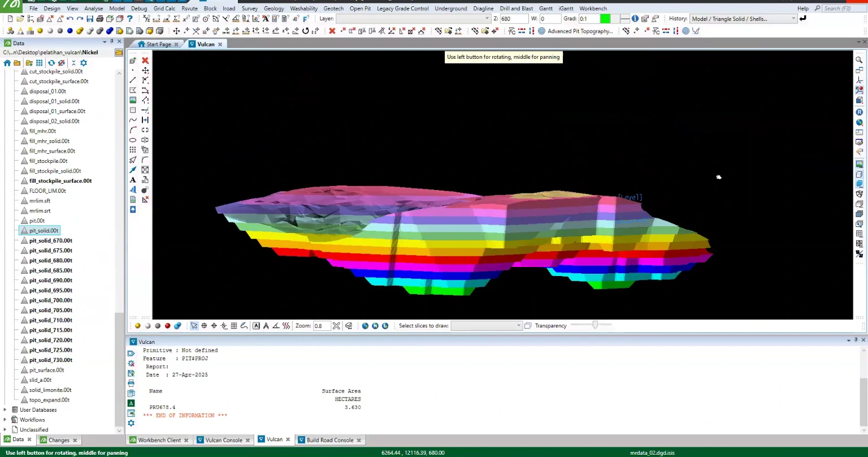868x457 pixels.
Task: Click the red X delete icon in design toolbar
Action: point(145,61)
